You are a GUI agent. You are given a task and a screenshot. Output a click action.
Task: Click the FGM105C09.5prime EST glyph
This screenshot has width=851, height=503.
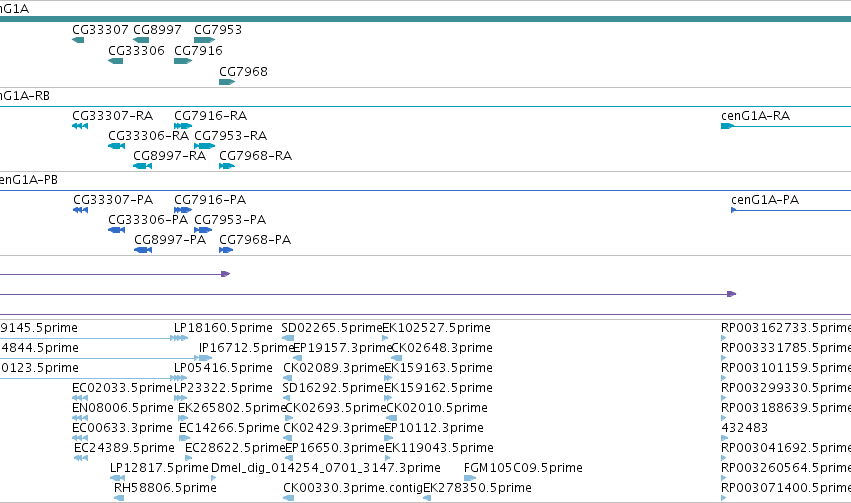(x=470, y=478)
